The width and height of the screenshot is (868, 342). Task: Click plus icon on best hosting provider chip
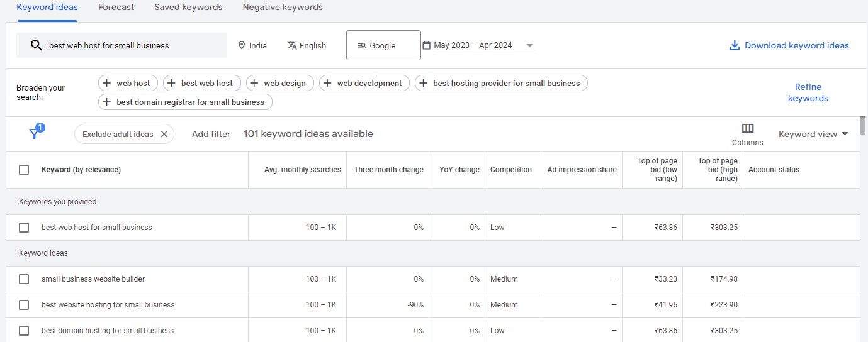(x=424, y=83)
